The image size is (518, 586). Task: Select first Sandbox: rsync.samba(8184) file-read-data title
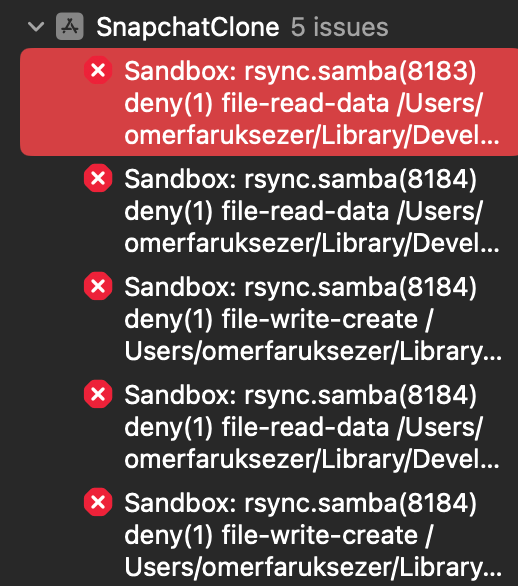point(300,179)
